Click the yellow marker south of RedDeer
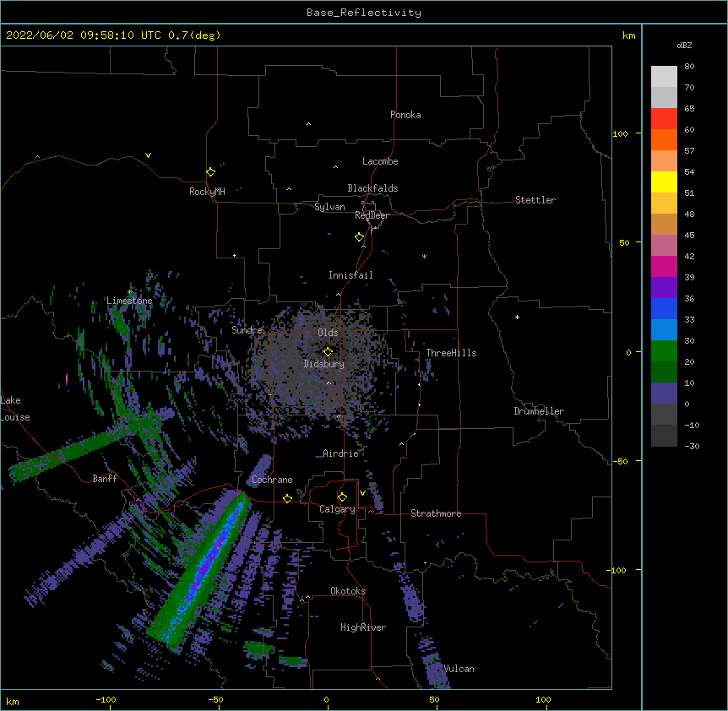This screenshot has height=711, width=728. coord(359,237)
